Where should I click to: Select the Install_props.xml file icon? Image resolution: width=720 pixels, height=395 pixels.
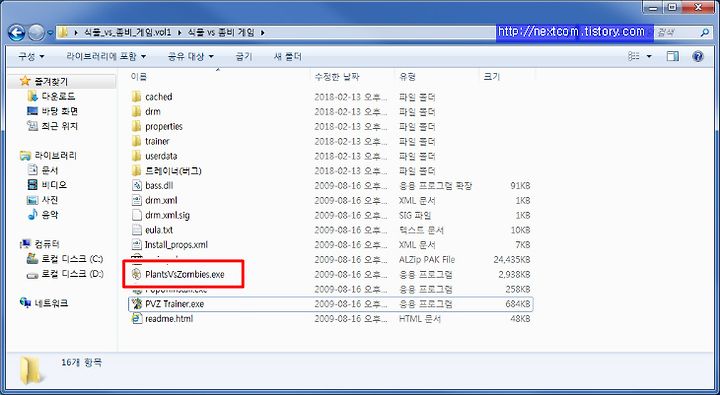(136, 244)
